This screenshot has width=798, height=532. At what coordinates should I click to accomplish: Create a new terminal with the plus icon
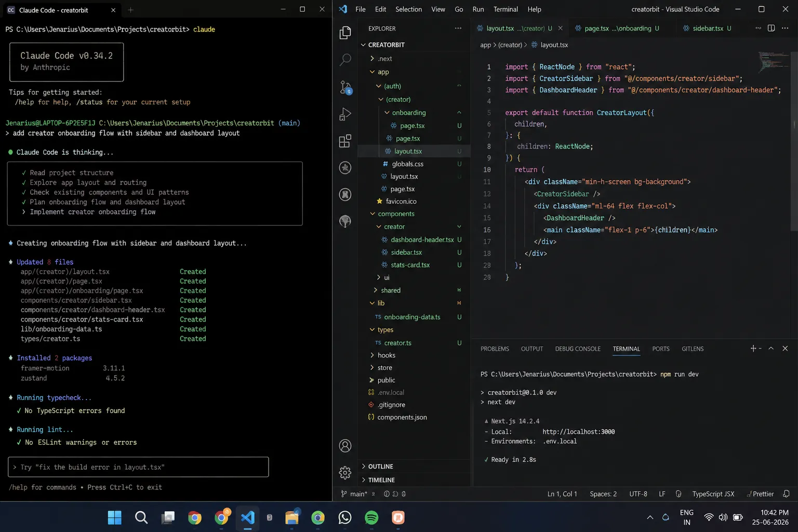click(x=753, y=349)
